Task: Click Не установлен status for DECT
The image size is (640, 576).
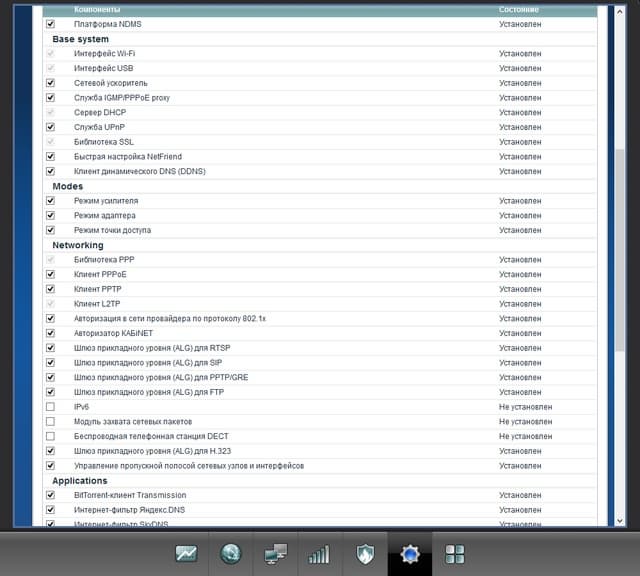Action: (525, 436)
